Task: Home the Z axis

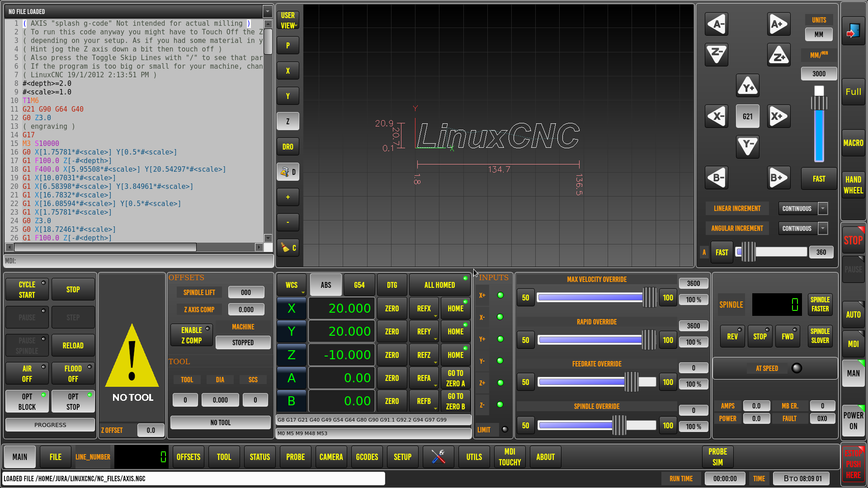Action: (x=456, y=355)
